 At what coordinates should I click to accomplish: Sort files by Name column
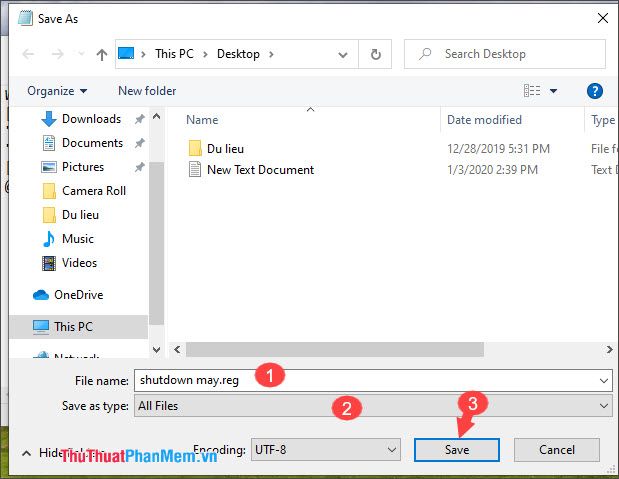(202, 120)
